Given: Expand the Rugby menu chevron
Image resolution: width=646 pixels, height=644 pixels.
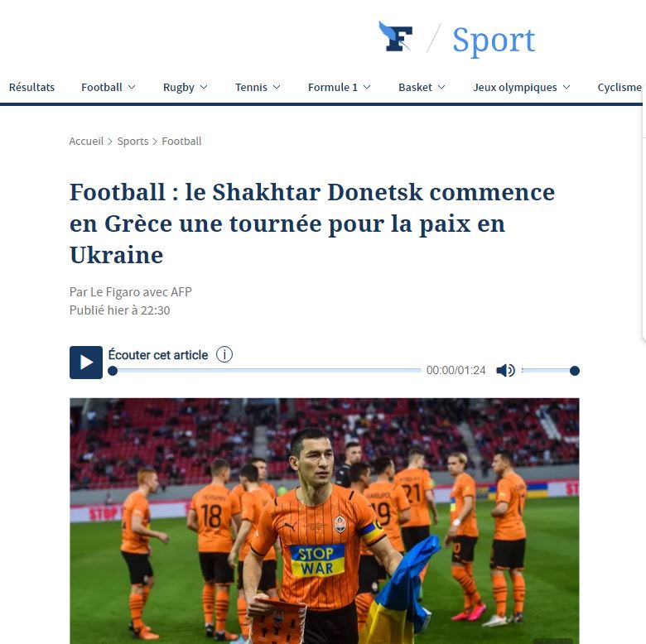Looking at the screenshot, I should click(x=204, y=87).
